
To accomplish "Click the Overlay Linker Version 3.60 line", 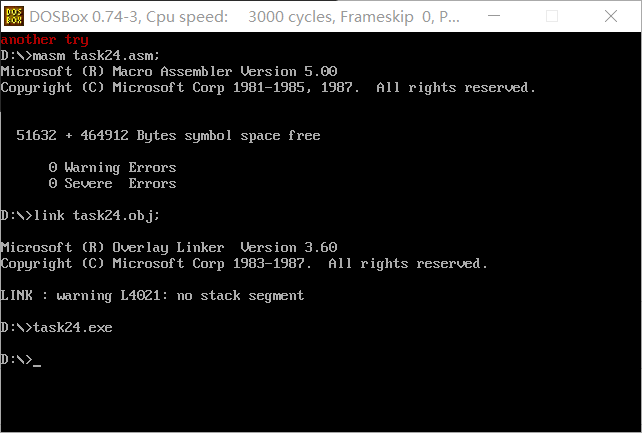I will click(x=169, y=247).
